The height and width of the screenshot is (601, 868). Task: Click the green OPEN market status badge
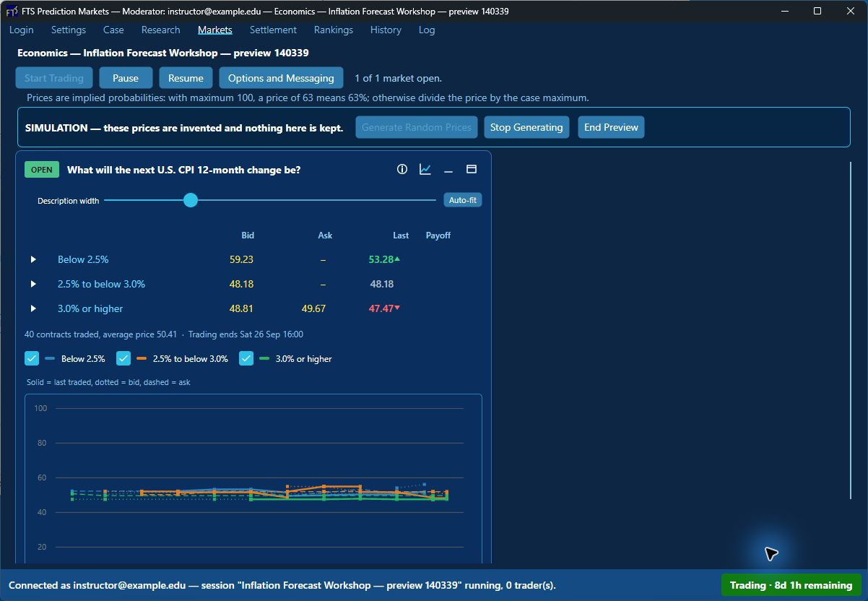point(42,170)
